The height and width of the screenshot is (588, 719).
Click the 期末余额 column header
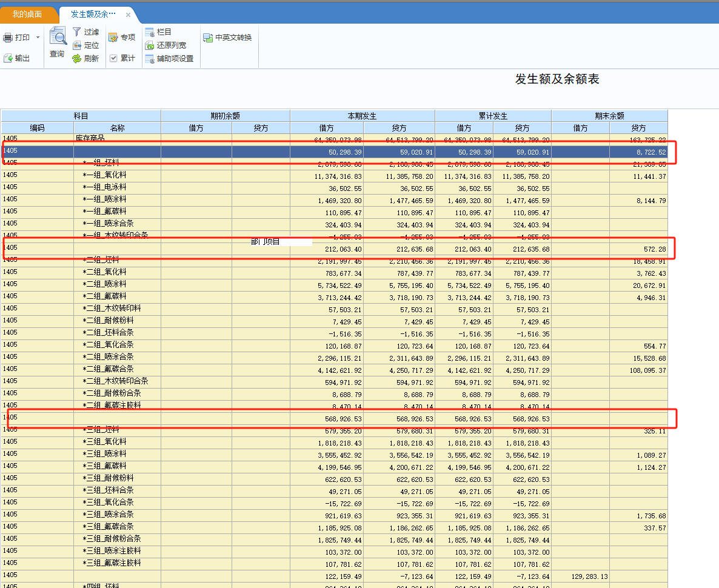[609, 116]
